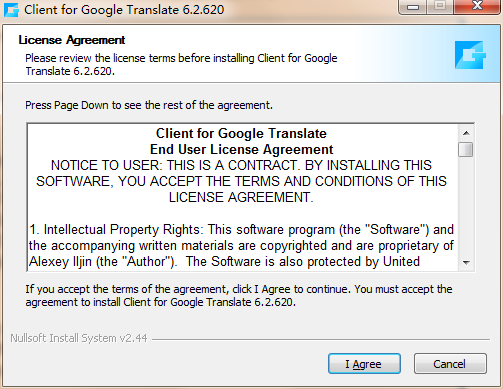Click the 'If you accept the terms' note
Screen dimensions: 503x389
[x=239, y=296]
